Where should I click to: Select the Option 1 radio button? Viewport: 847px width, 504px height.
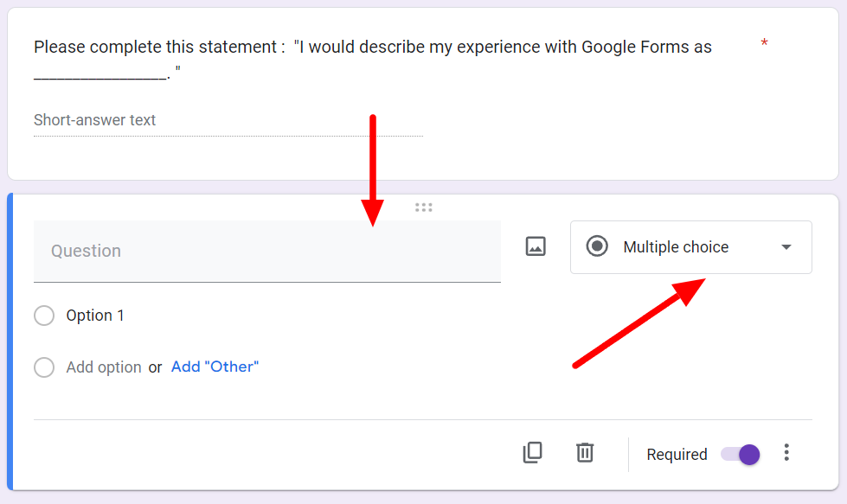[44, 316]
